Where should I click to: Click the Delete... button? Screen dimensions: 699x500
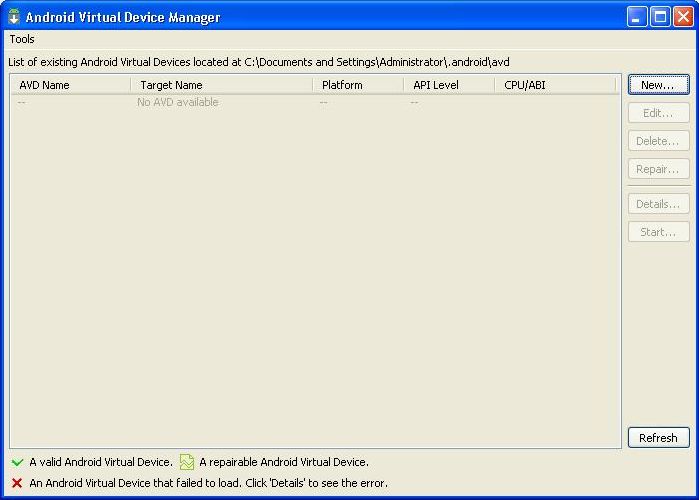point(658,141)
